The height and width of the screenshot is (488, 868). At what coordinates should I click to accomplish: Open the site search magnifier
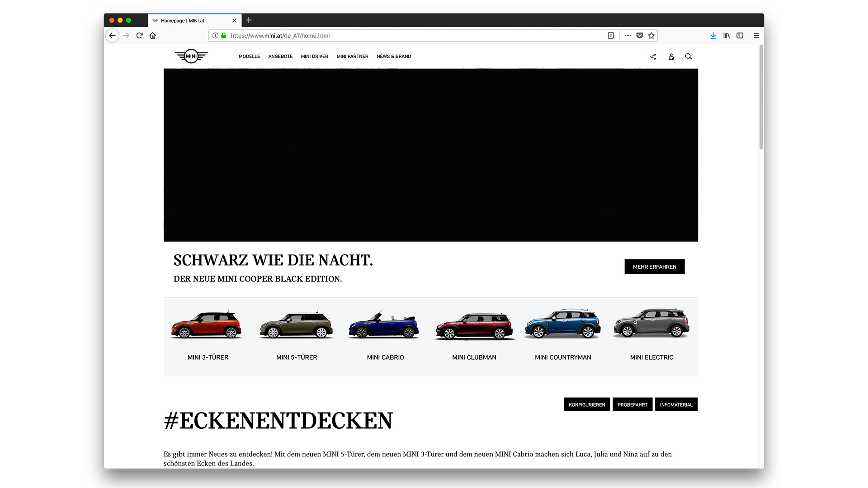[x=689, y=56]
